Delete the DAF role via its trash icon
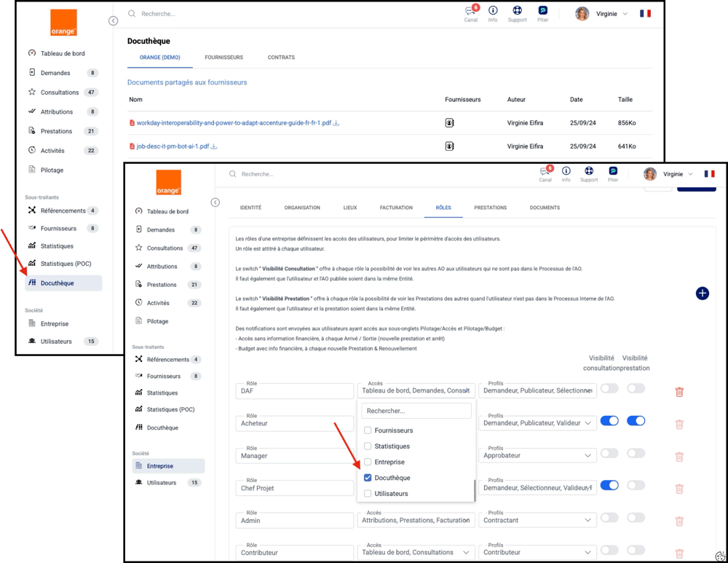 (x=679, y=392)
